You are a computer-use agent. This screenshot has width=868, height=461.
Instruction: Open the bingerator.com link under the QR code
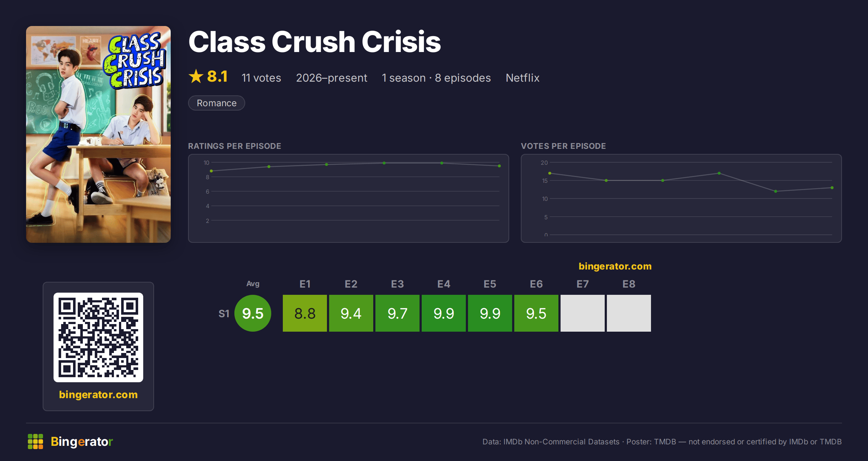point(98,395)
